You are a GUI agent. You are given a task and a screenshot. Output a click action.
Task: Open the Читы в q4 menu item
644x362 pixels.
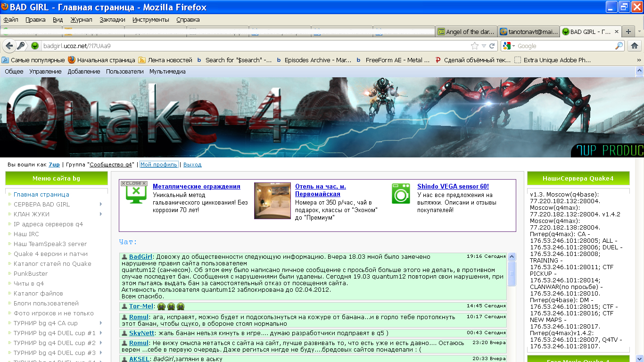(29, 283)
